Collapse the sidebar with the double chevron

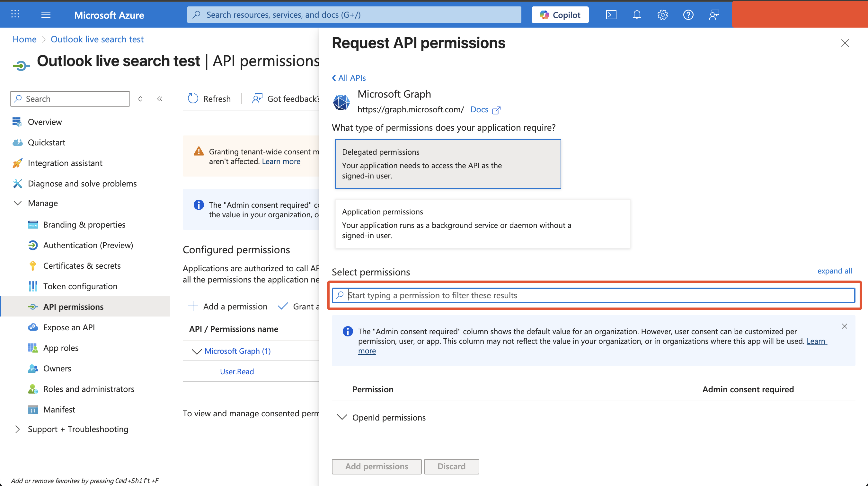click(x=160, y=99)
